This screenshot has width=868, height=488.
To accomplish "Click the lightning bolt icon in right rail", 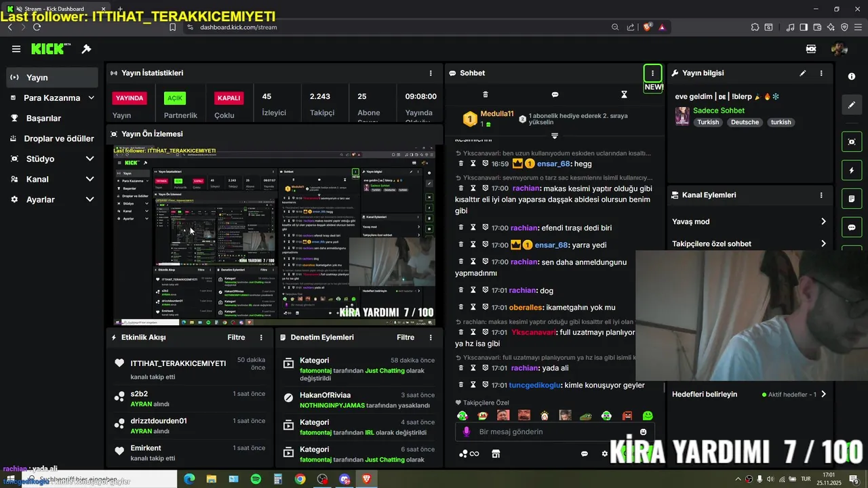I will (x=852, y=170).
